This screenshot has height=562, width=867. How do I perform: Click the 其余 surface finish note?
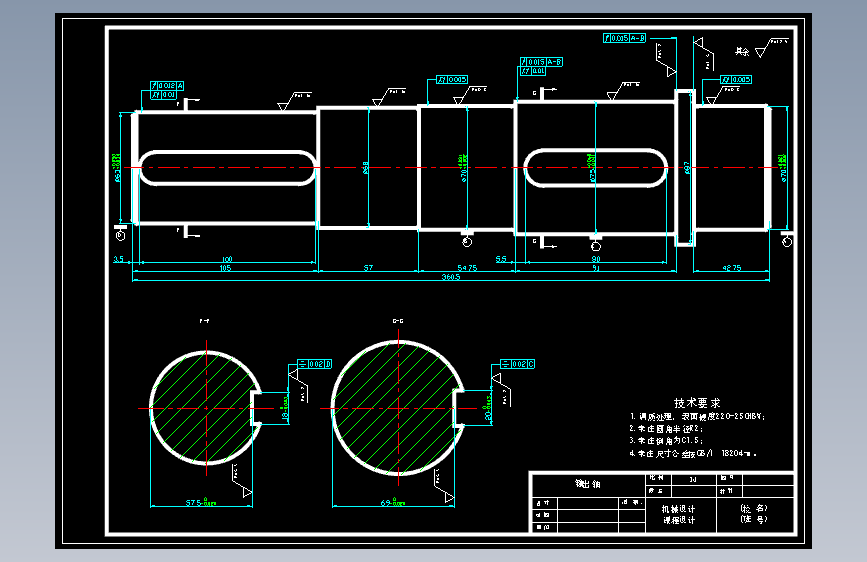click(742, 51)
